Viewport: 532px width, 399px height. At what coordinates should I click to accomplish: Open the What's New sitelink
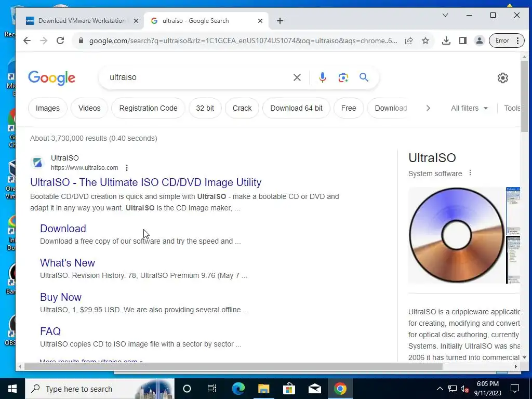[x=68, y=263]
